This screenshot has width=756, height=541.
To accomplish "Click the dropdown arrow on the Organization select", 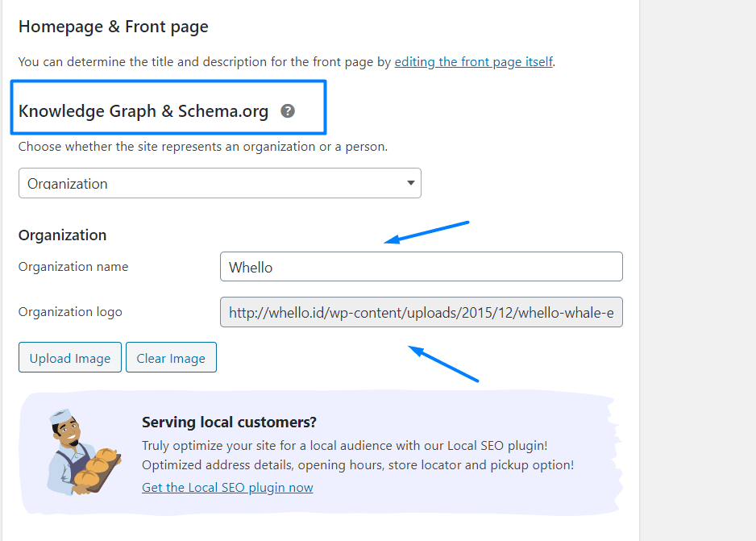I will pos(411,183).
